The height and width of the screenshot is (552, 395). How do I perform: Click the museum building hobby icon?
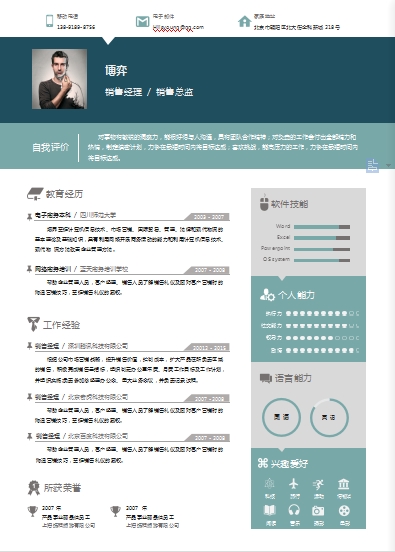(344, 484)
